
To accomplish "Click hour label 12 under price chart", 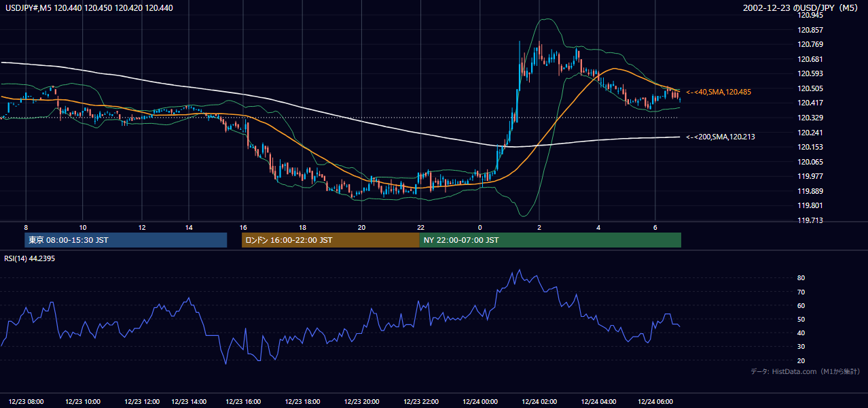I will pyautogui.click(x=143, y=227).
